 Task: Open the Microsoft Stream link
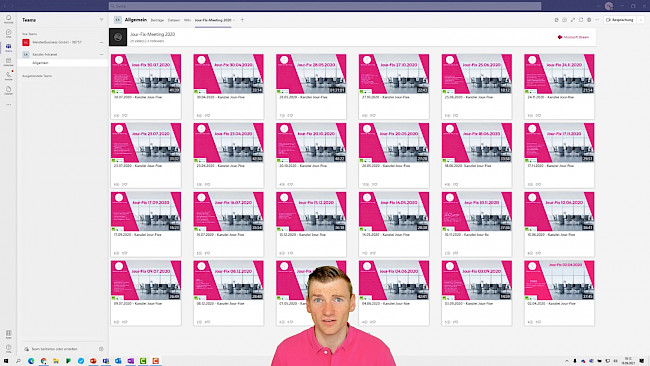pos(573,37)
